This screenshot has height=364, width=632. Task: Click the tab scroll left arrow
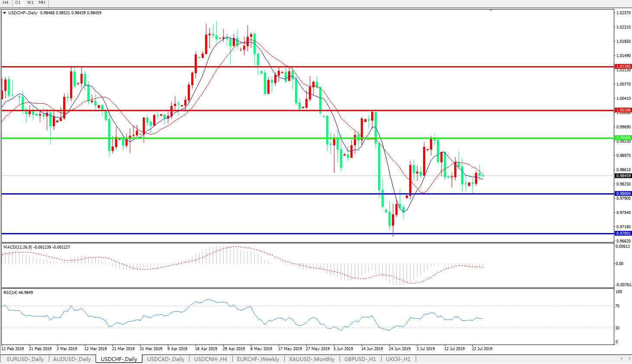622,358
